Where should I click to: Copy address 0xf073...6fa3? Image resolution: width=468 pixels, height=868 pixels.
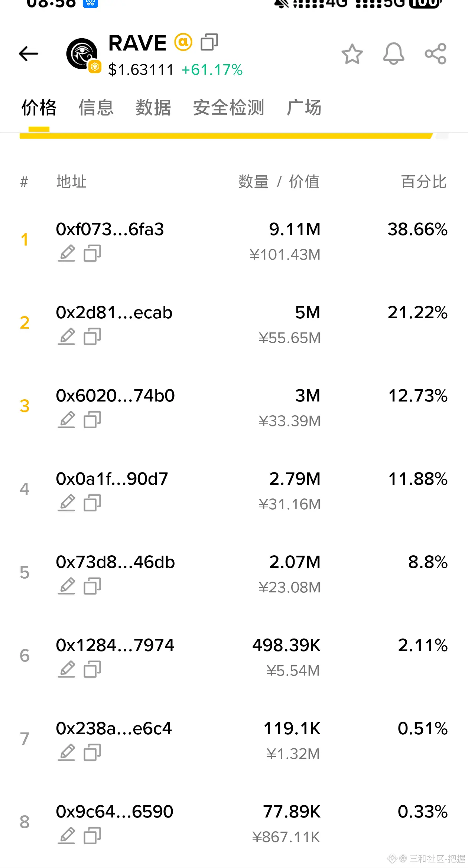click(x=92, y=254)
